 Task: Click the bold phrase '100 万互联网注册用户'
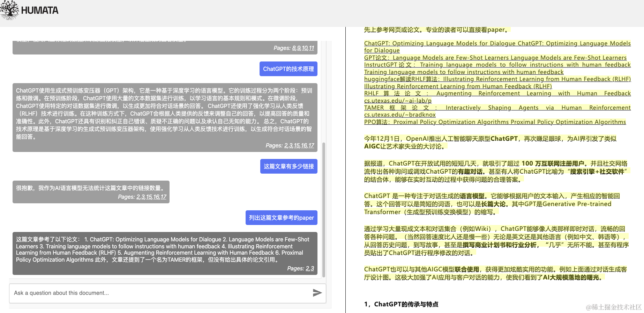(553, 163)
